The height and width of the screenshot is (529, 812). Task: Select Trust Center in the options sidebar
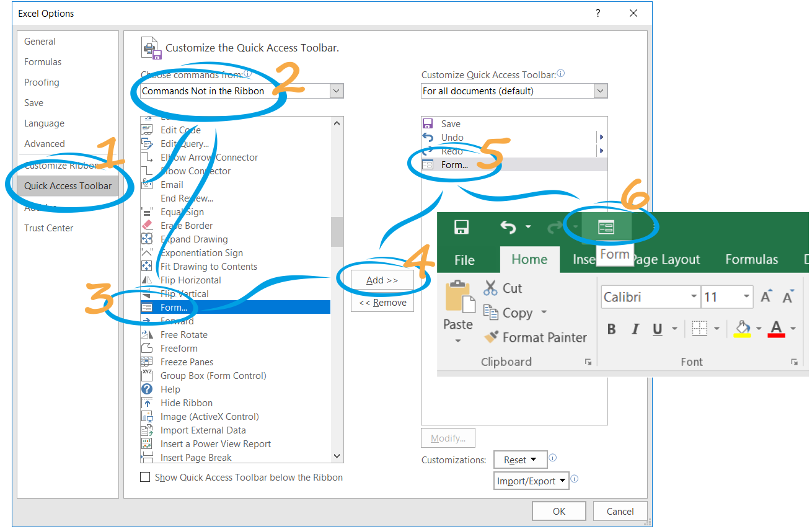pos(48,228)
